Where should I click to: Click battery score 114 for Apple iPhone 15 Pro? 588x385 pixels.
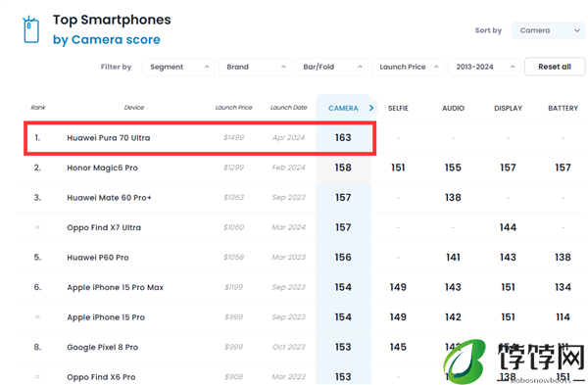(563, 317)
